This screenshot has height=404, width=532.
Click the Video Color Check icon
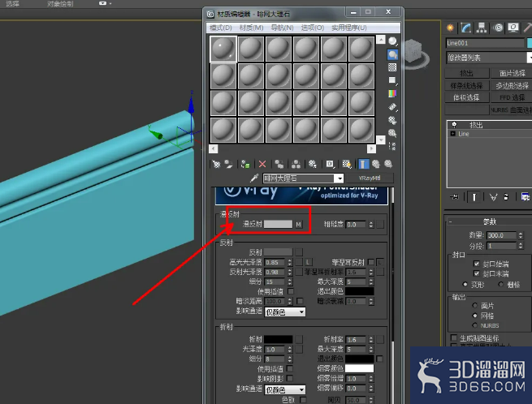click(x=392, y=93)
